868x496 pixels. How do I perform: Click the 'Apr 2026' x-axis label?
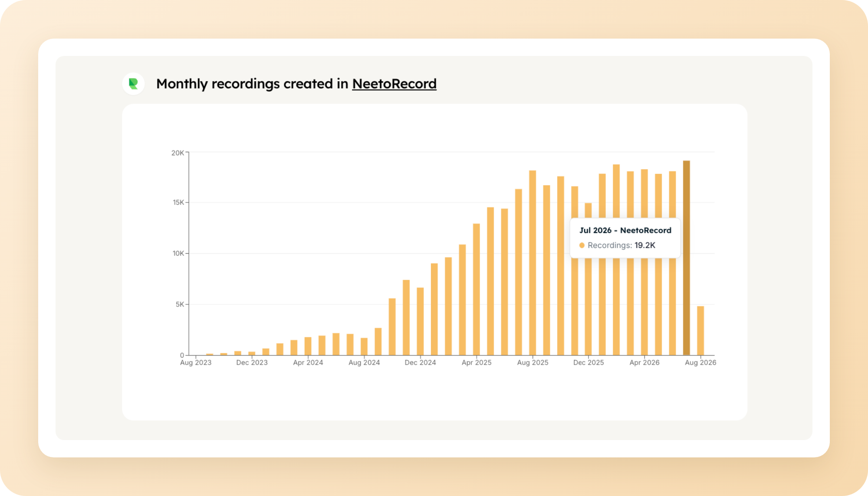(x=644, y=362)
